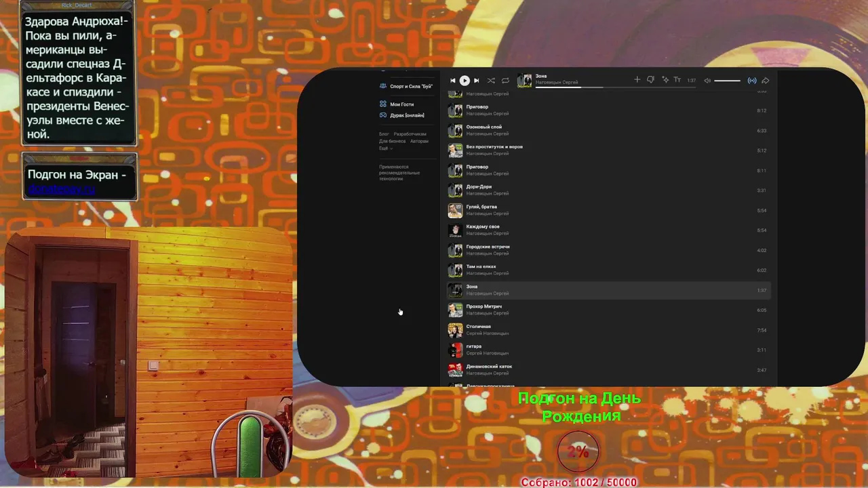Play the track гитара
This screenshot has height=488, width=868.
(608, 350)
